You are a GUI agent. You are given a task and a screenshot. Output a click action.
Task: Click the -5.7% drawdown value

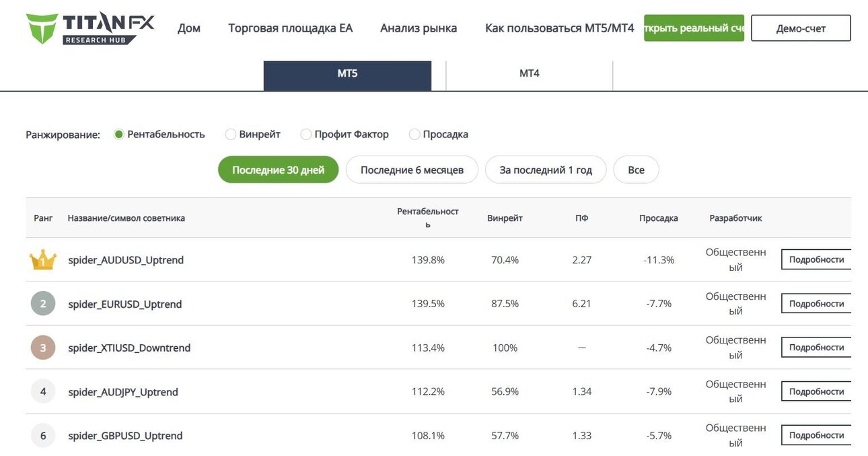click(659, 436)
